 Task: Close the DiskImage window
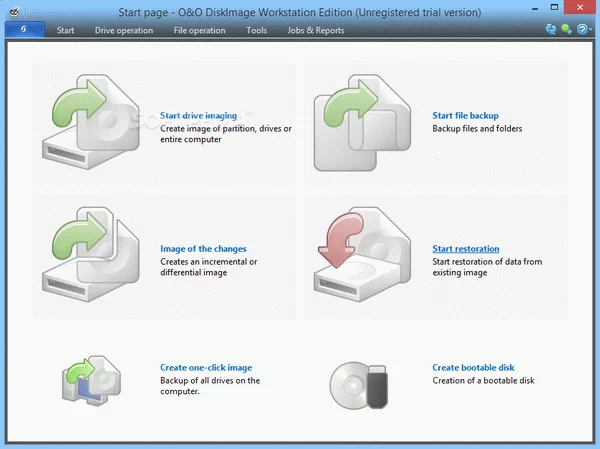coord(580,7)
